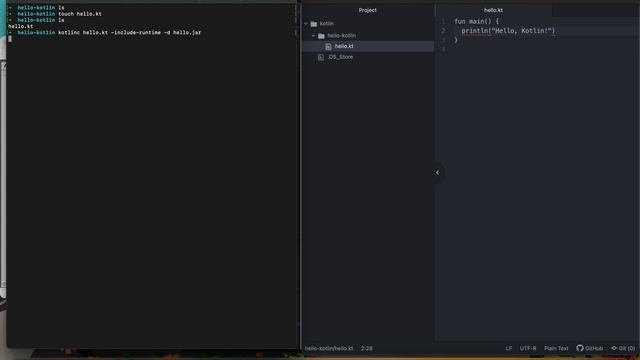Change LF line ending in status bar
The width and height of the screenshot is (640, 360).
[x=509, y=348]
